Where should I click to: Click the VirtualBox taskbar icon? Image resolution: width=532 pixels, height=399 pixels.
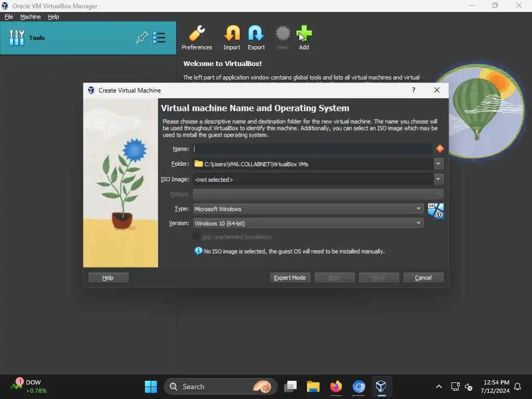tap(381, 387)
